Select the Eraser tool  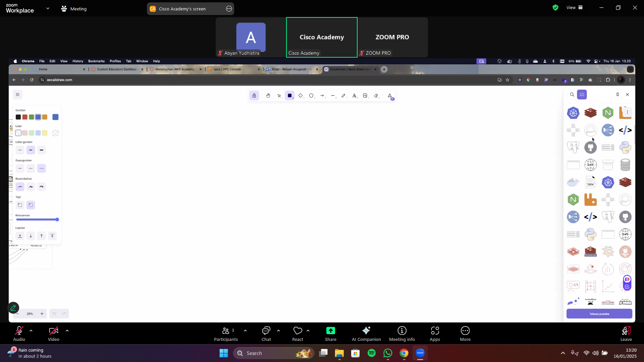click(x=376, y=96)
